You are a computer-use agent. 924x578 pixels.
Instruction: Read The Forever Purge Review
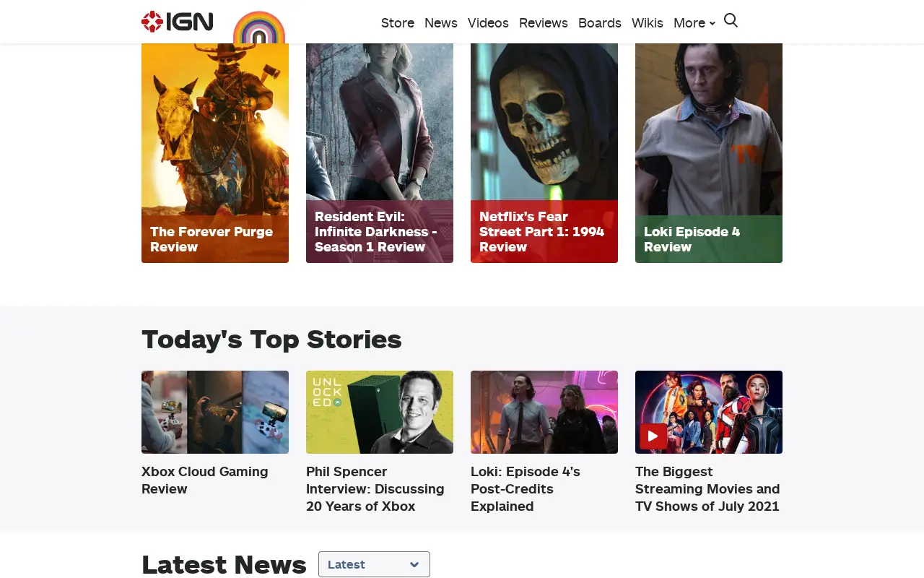212,239
